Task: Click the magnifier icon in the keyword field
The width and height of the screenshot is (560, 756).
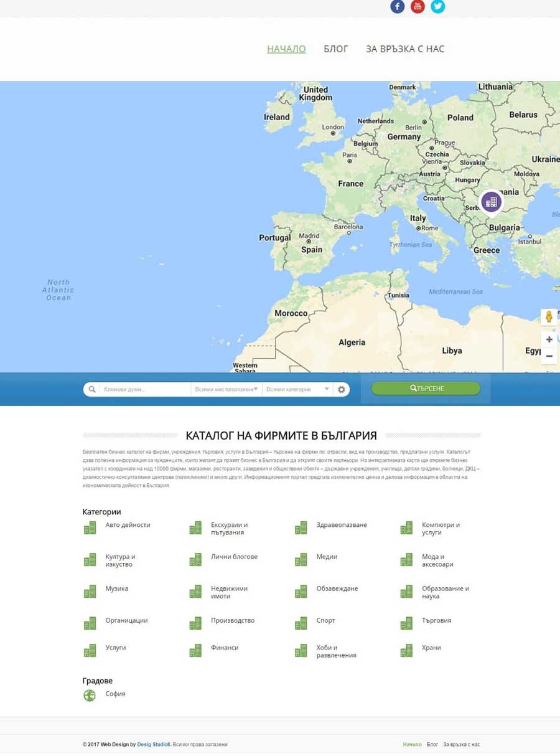Action: coord(92,389)
